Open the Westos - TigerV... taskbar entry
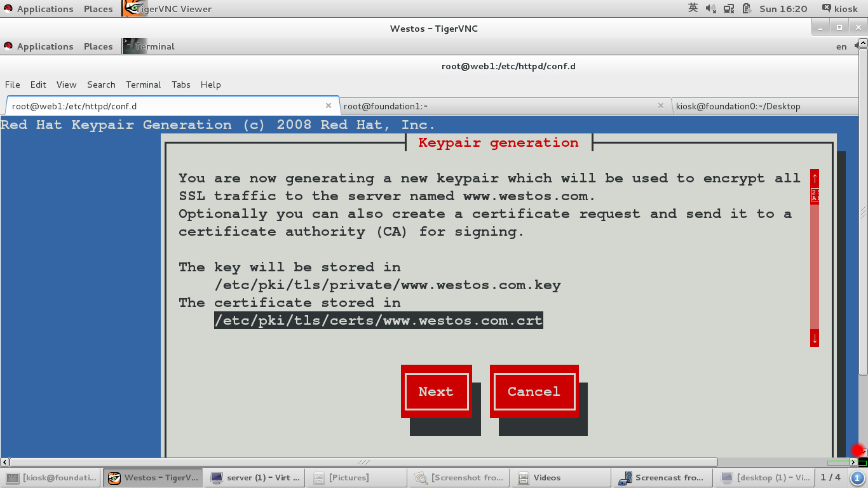 tap(154, 478)
